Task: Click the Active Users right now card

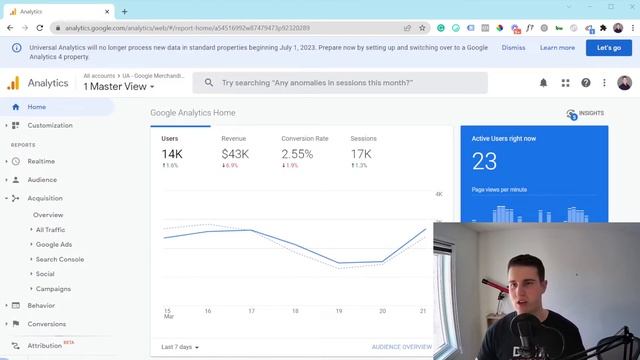Action: click(534, 174)
